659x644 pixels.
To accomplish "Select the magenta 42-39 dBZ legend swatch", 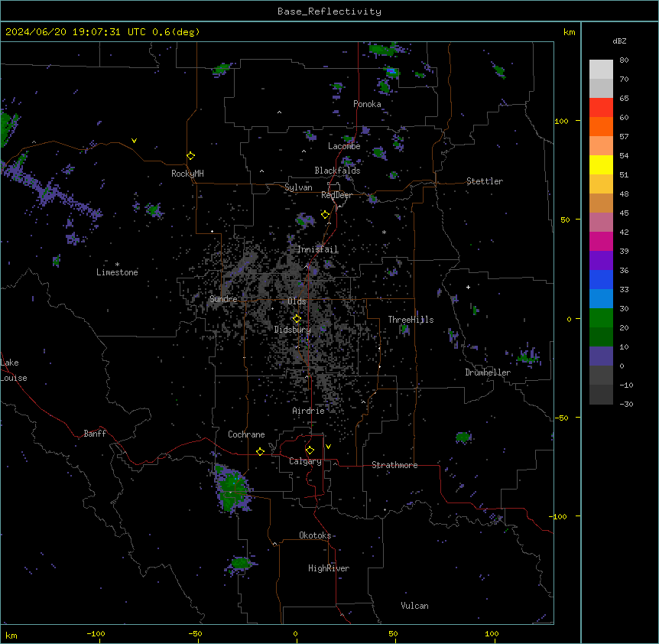I will pyautogui.click(x=601, y=241).
